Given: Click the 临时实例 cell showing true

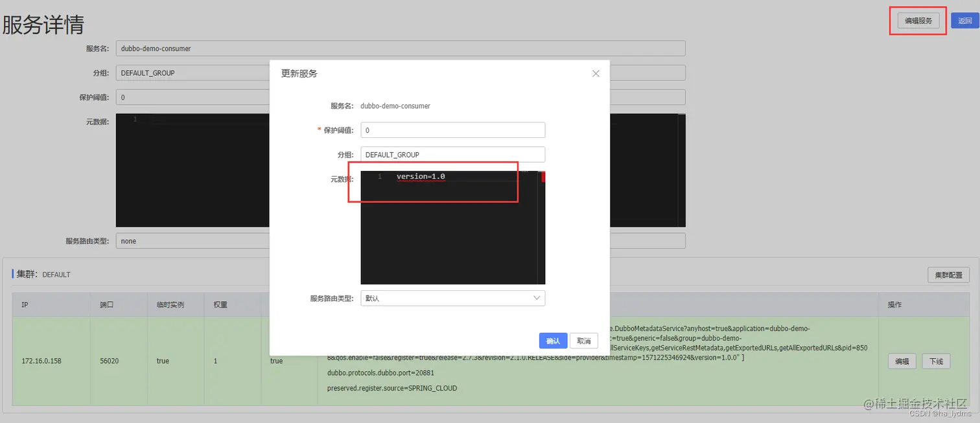Looking at the screenshot, I should point(163,361).
